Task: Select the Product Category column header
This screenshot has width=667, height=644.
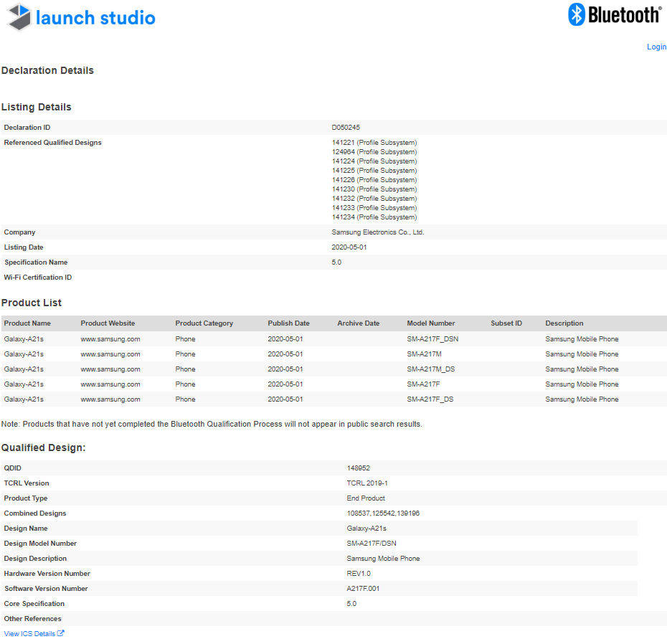Action: pos(204,323)
